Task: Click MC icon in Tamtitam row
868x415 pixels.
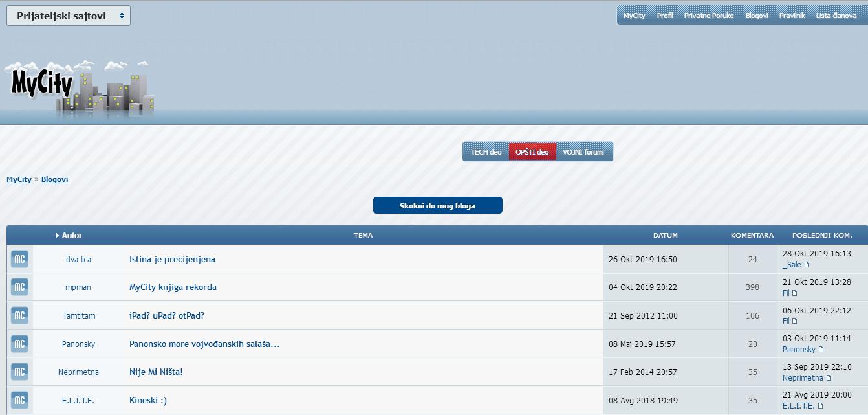Action: 19,315
